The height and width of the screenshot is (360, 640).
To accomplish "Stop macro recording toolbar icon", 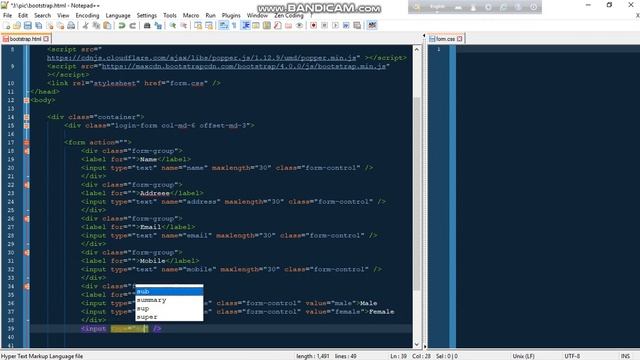I will coord(324,25).
